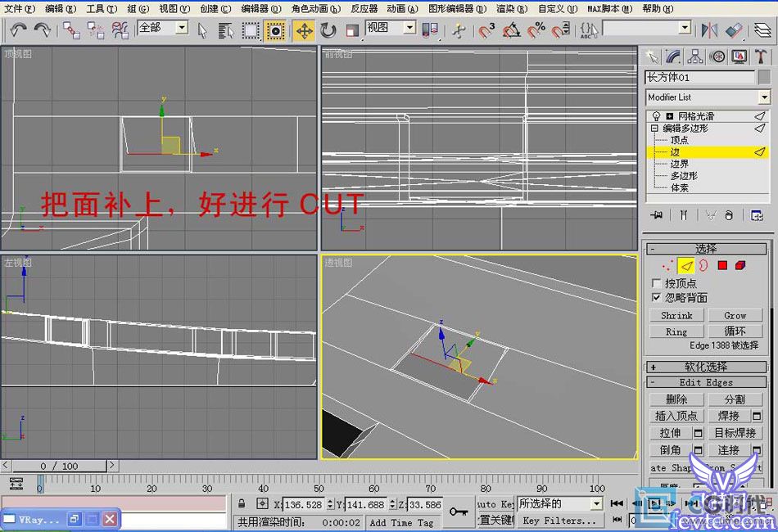Pick the Select Object arrow tool
The width and height of the screenshot is (778, 532).
202,31
